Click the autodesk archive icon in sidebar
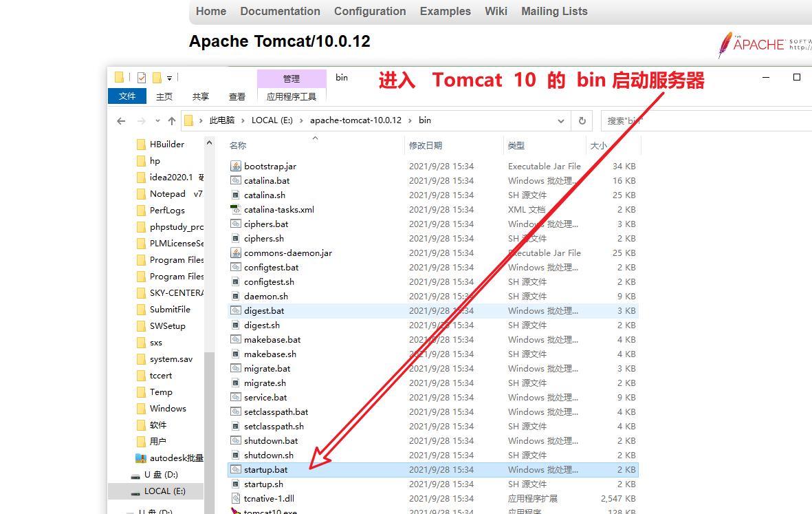The height and width of the screenshot is (514, 812). pyautogui.click(x=141, y=458)
